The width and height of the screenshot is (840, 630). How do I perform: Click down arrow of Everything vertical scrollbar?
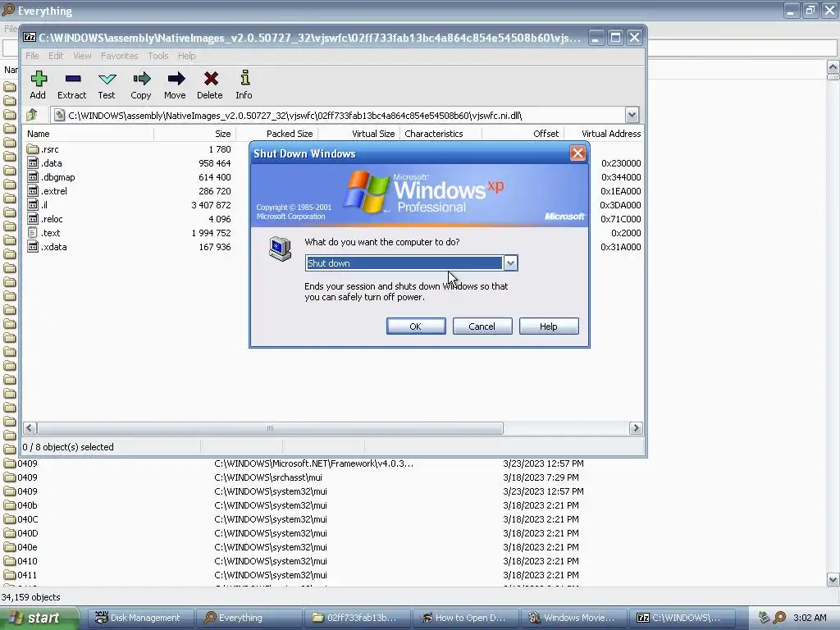click(x=833, y=580)
